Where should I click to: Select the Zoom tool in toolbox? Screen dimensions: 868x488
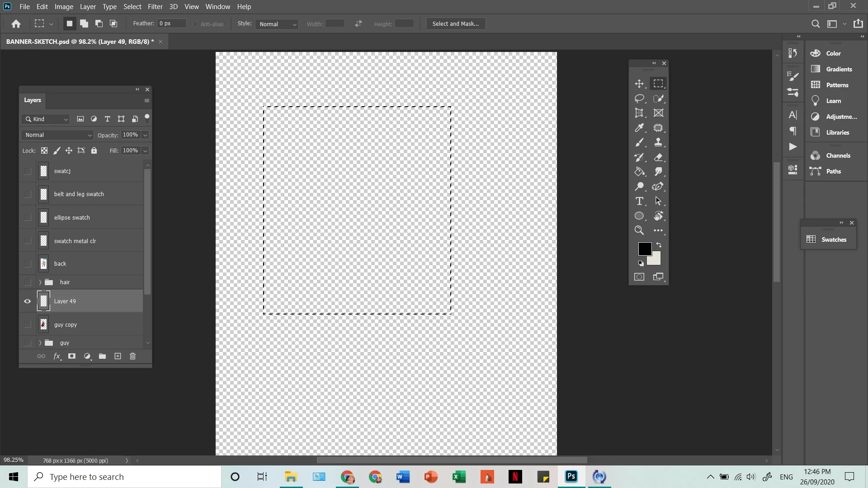pos(639,230)
